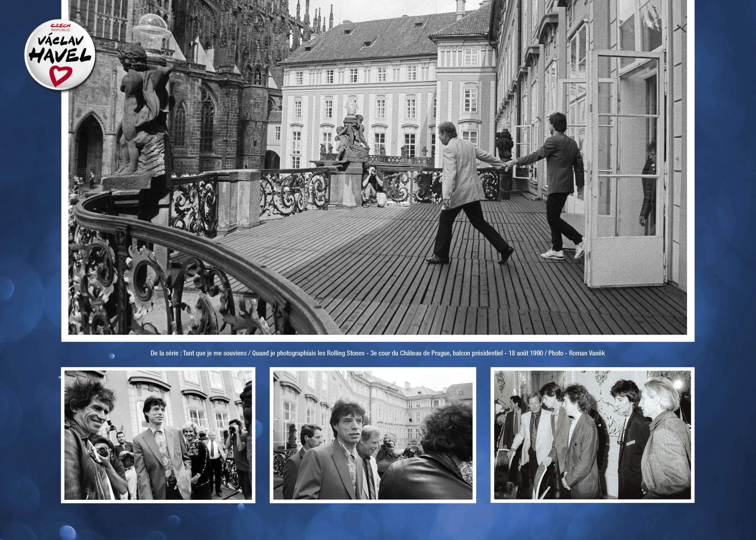Click the credit 'Photo - Roman Vaněk'
The width and height of the screenshot is (756, 540).
(576, 353)
